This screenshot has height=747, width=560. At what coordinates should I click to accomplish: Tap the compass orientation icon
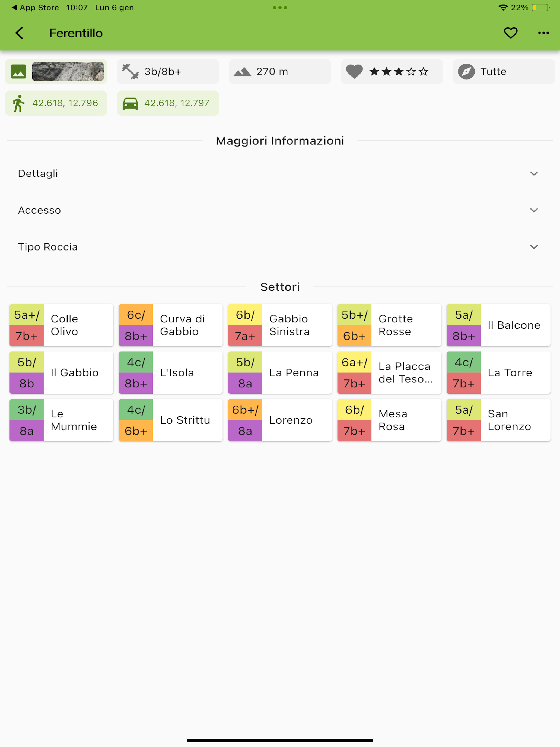[x=466, y=72]
